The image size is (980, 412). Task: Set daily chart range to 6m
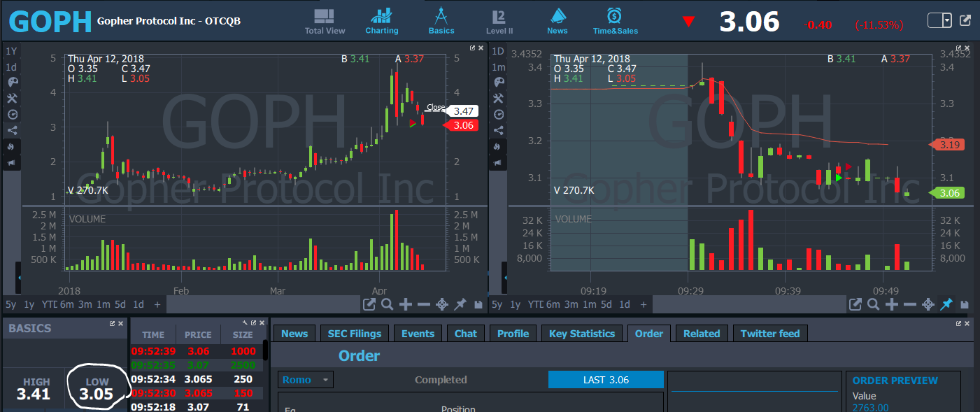pyautogui.click(x=66, y=304)
